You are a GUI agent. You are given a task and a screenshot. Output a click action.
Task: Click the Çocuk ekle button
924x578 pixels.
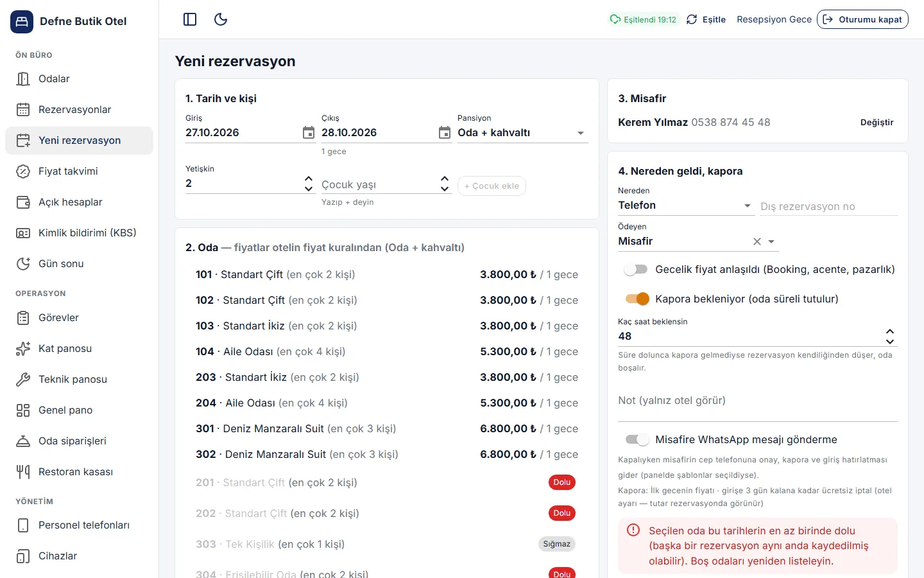coord(492,186)
